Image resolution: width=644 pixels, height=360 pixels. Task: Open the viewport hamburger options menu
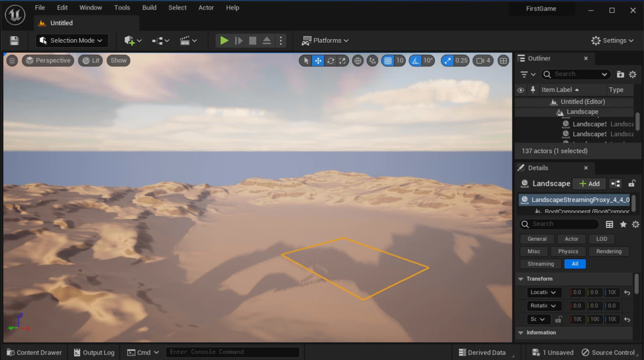(x=12, y=61)
